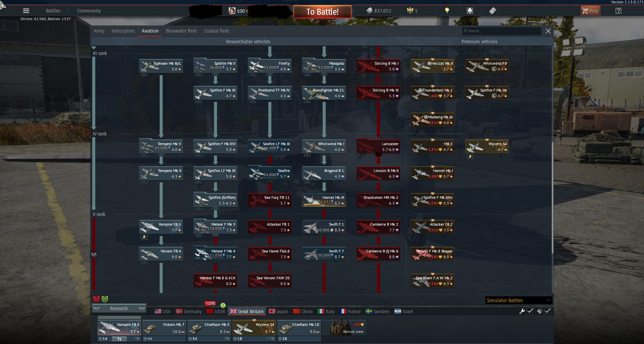This screenshot has height=344, width=644.
Task: Collapse Research panel with left chevron
Action: point(97,308)
